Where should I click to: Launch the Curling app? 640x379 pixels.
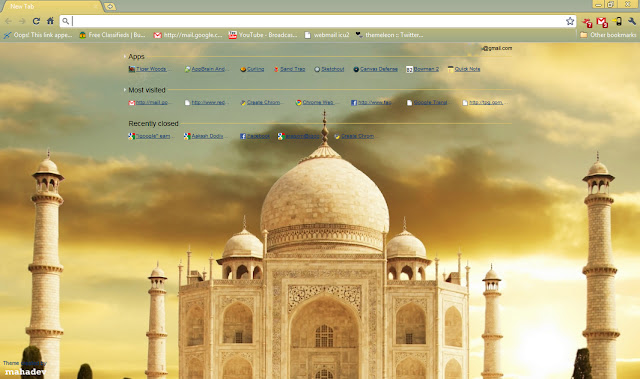252,69
